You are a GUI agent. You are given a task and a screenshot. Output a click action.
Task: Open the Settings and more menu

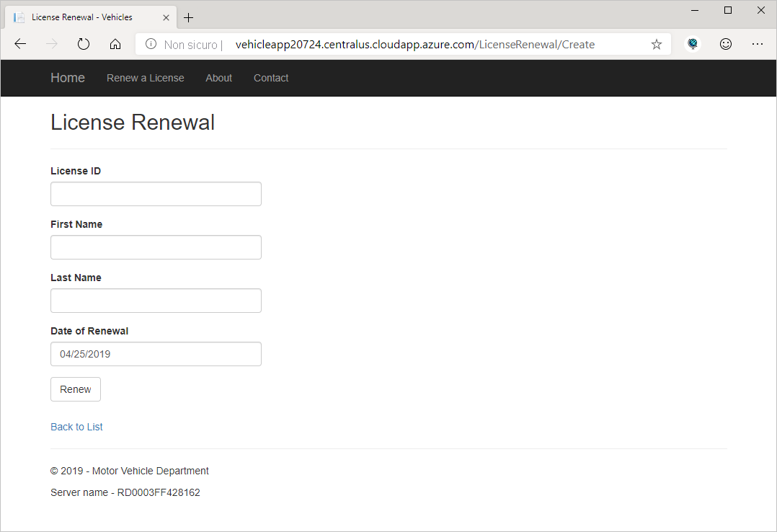tap(758, 44)
